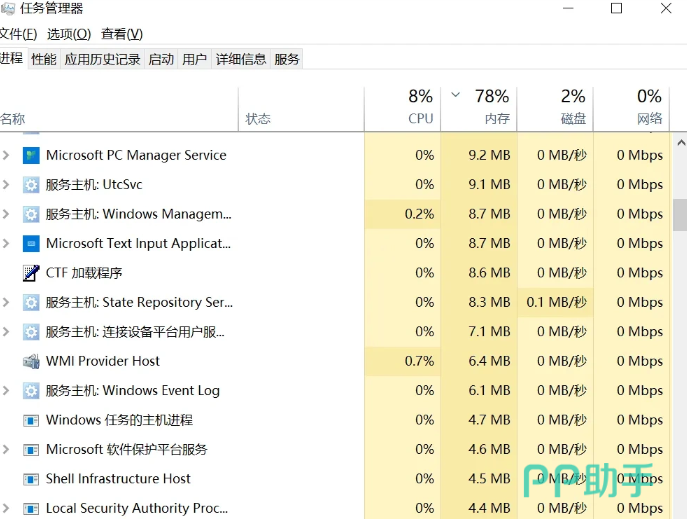Click the Microsoft Text Input Application icon
The width and height of the screenshot is (687, 519).
point(31,244)
